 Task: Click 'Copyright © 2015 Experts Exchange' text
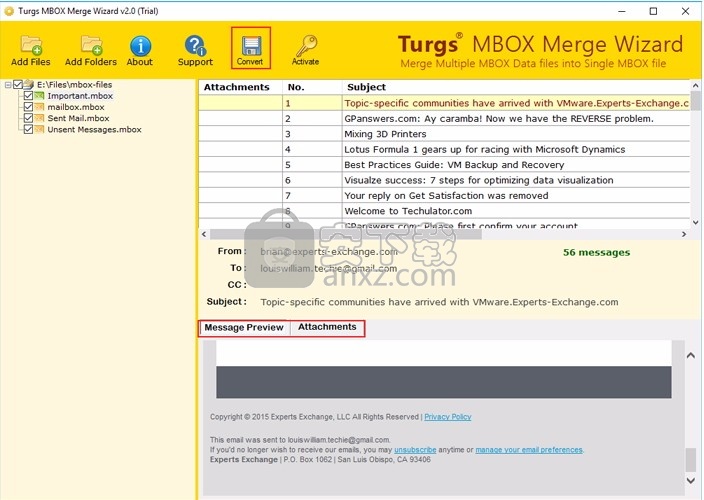click(x=314, y=417)
